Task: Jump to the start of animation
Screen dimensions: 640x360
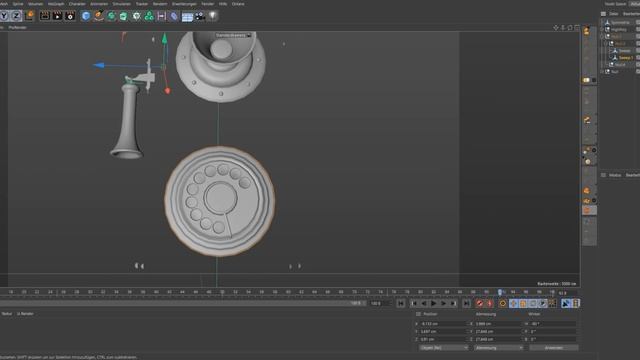Action: [x=401, y=303]
